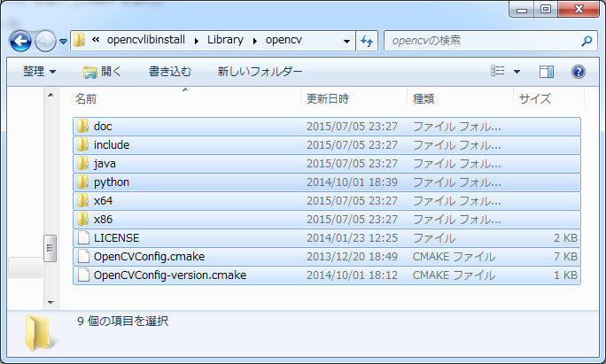Viewport: 606px width, 364px height.
Task: Open the 整理 menu
Action: [x=39, y=72]
